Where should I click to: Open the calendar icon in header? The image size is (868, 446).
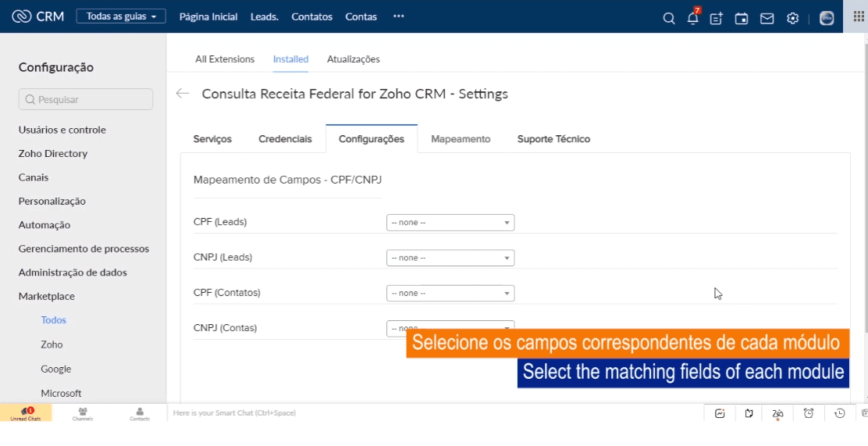(x=742, y=19)
